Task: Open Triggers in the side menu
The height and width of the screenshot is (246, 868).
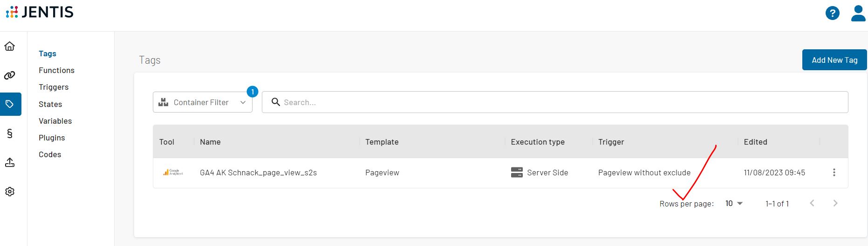Action: coord(54,87)
